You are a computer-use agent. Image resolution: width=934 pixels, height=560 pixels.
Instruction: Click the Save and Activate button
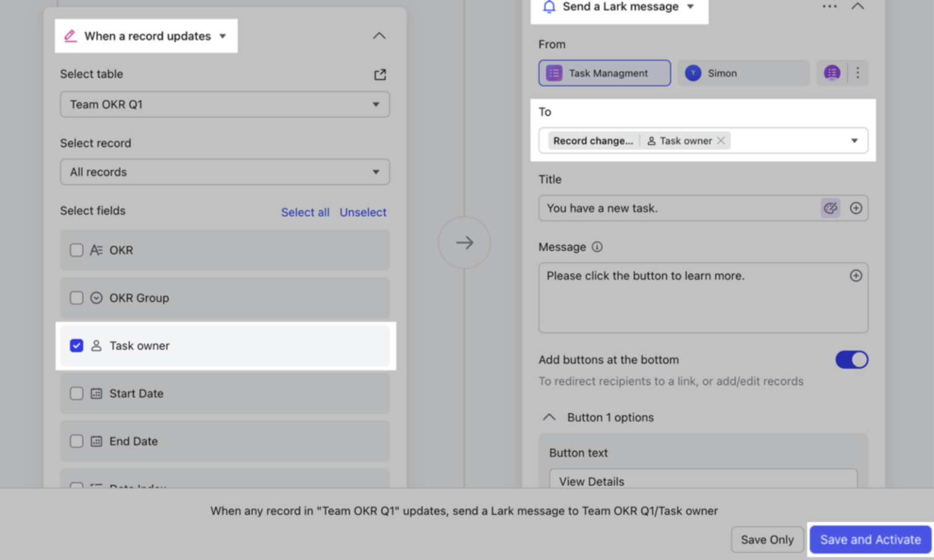point(870,540)
